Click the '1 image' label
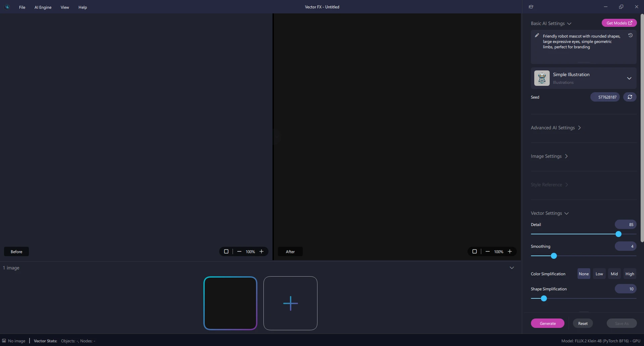Image resolution: width=644 pixels, height=346 pixels. 11,268
